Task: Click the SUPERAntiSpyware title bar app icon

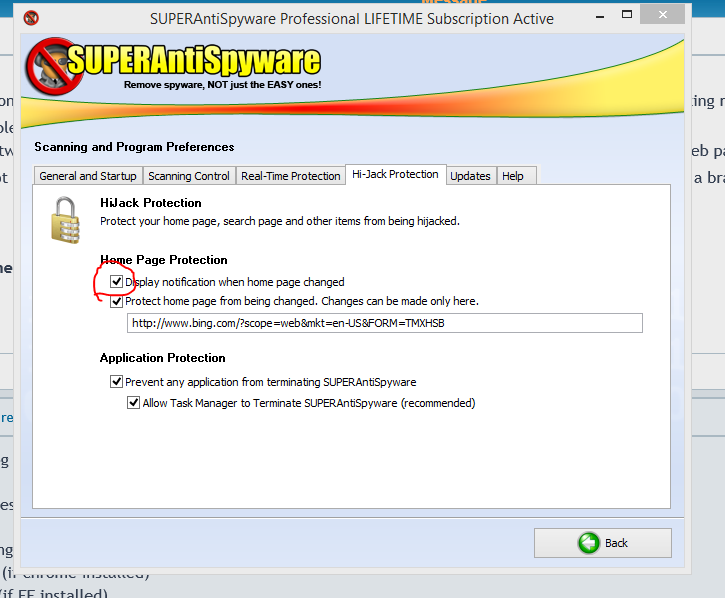Action: coord(31,18)
